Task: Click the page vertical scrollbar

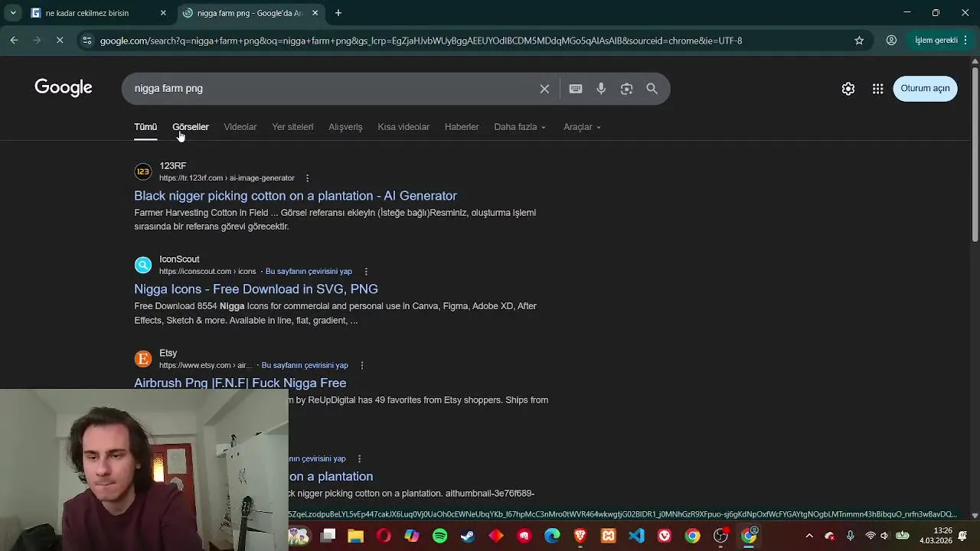Action: click(x=975, y=153)
